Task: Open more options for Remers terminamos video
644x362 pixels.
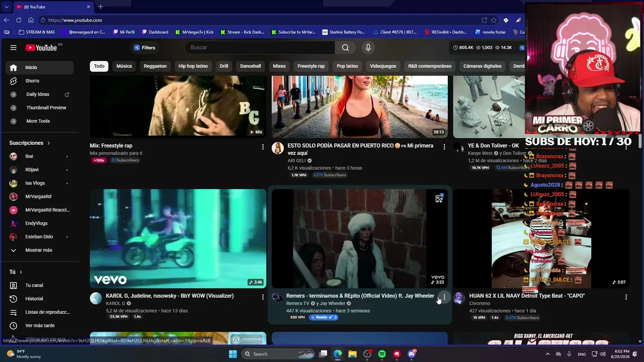Action: click(444, 297)
